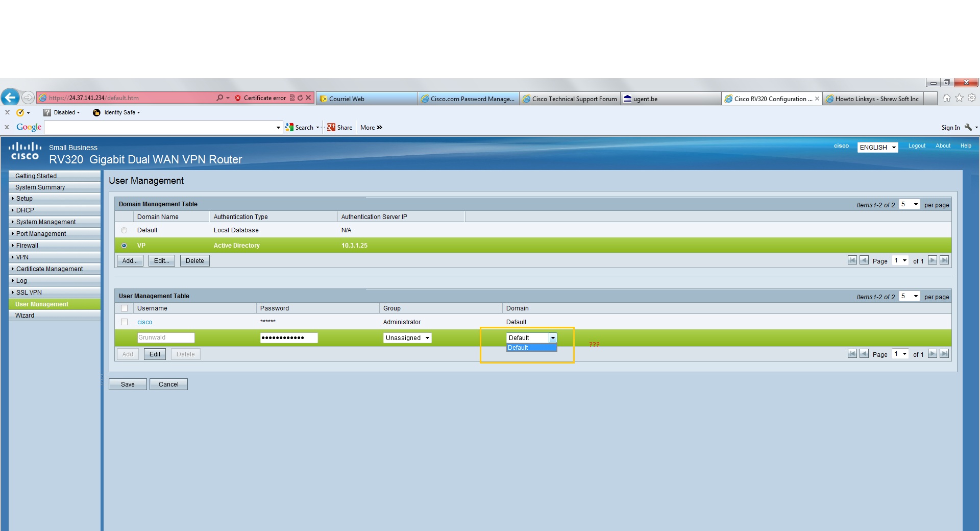Go to next page in Domain Management Table
Screen dimensions: 980x531
tap(933, 260)
